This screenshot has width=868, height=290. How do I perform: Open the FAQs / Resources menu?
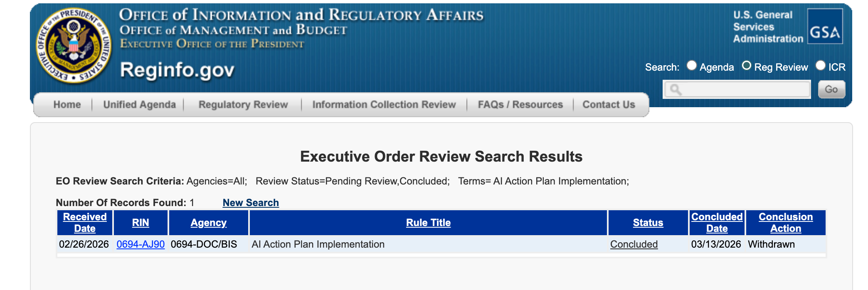point(520,105)
